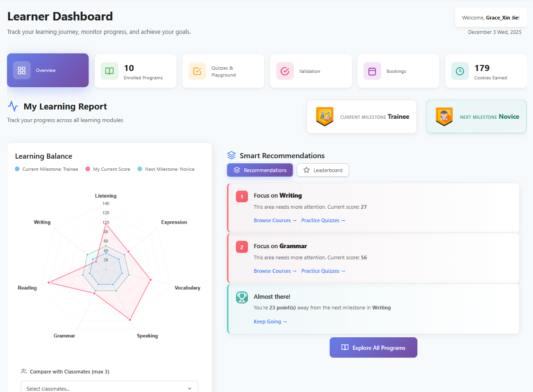Click the trophy icon in Almost there card
Viewport: 533px width, 392px height.
coord(242,297)
